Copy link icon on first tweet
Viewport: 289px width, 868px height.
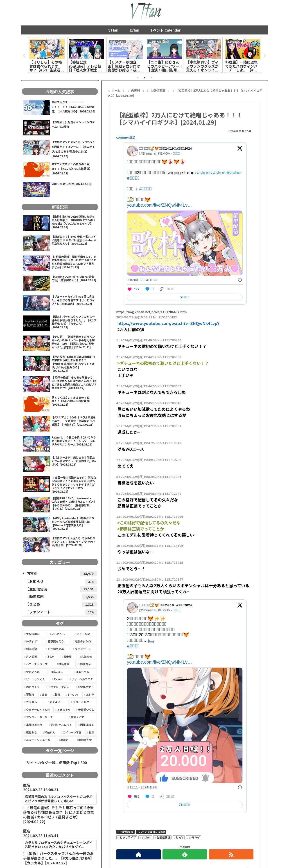(161, 289)
